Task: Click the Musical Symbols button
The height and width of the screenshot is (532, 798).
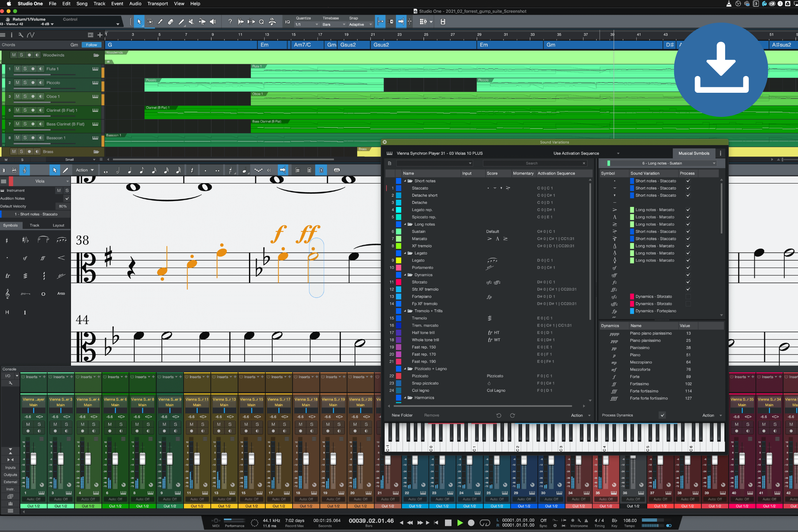Action: tap(694, 153)
